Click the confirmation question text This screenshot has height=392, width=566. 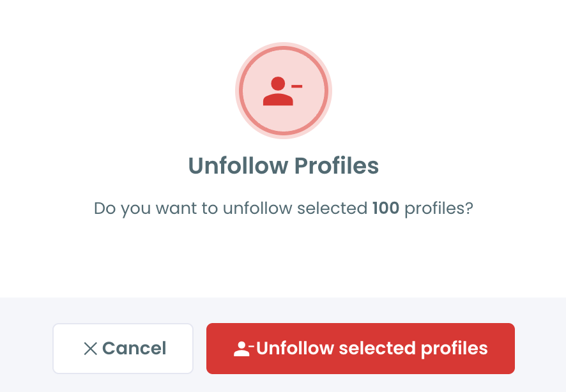point(283,207)
